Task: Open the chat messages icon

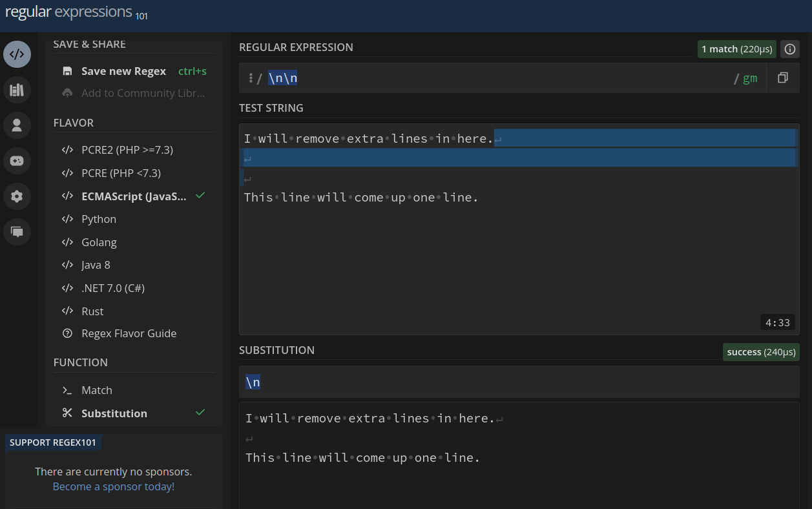Action: click(x=17, y=231)
